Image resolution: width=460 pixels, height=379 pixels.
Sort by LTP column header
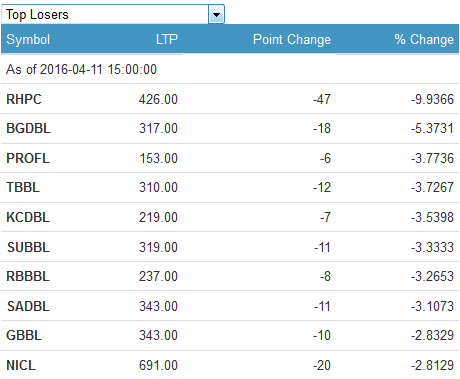[x=167, y=39]
